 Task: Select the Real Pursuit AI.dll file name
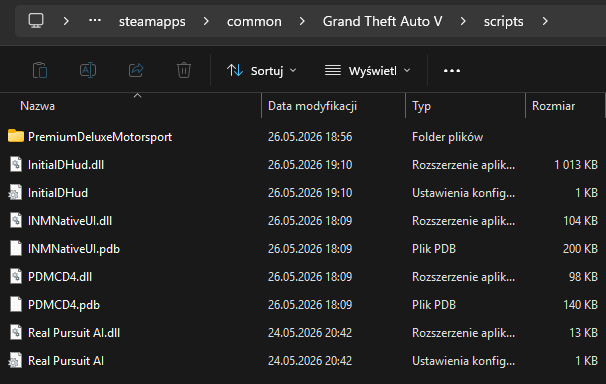(74, 333)
